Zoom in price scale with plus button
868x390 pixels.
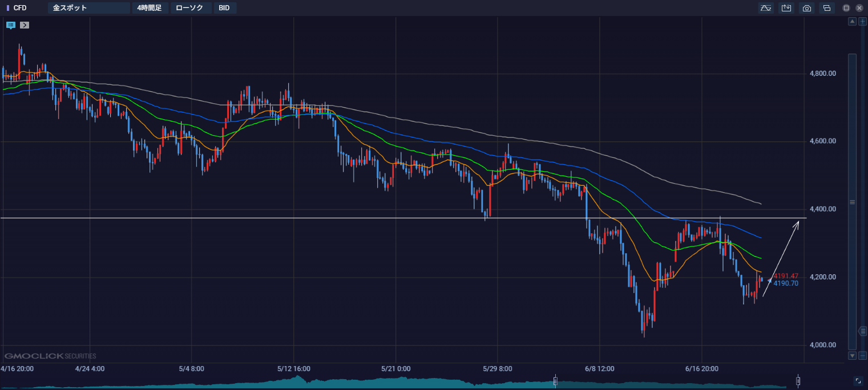(x=863, y=22)
